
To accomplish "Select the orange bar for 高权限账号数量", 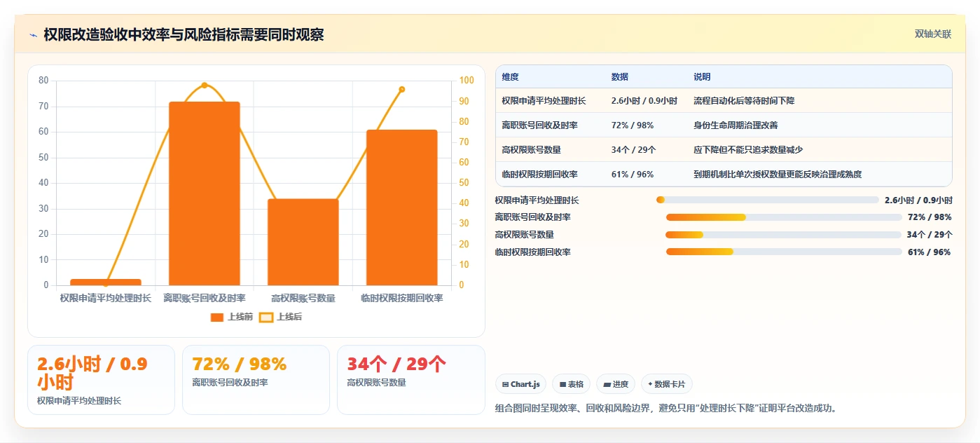I will (x=303, y=242).
